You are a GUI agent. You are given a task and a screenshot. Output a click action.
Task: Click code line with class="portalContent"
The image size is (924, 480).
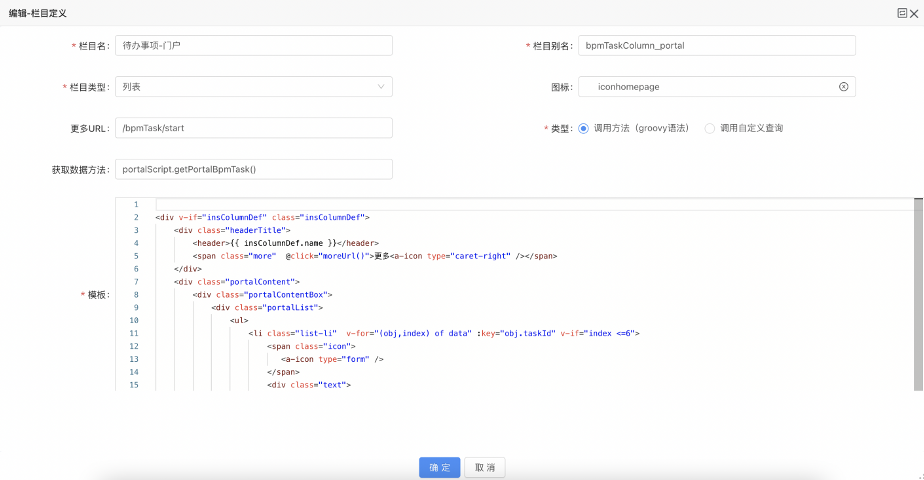pos(237,282)
